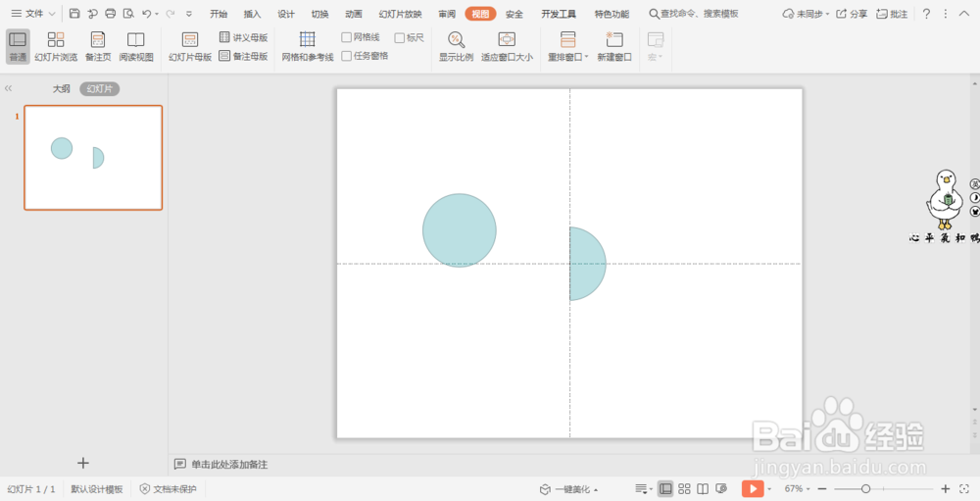Open the notes display options dropdown in status bar
Viewport: 980px width, 501px height.
click(x=644, y=488)
